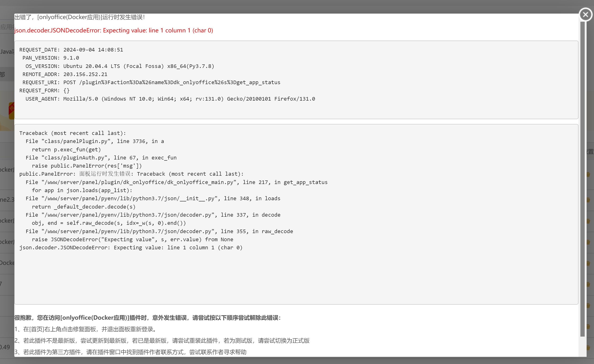Click the error title mentioning onlyoffice(Docker应用)
The width and height of the screenshot is (594, 364).
(x=80, y=17)
